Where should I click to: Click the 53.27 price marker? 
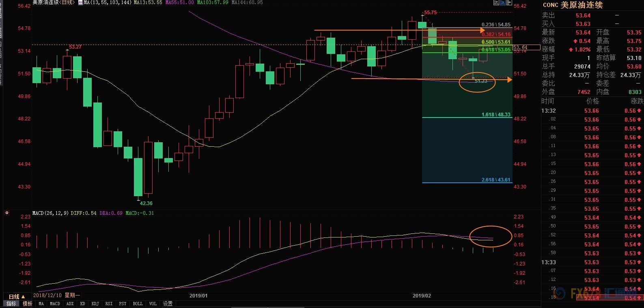click(x=75, y=47)
